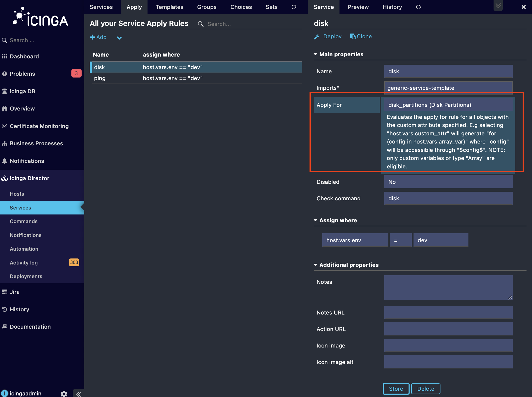
Task: Open Icinga DB menu entry
Action: (22, 91)
